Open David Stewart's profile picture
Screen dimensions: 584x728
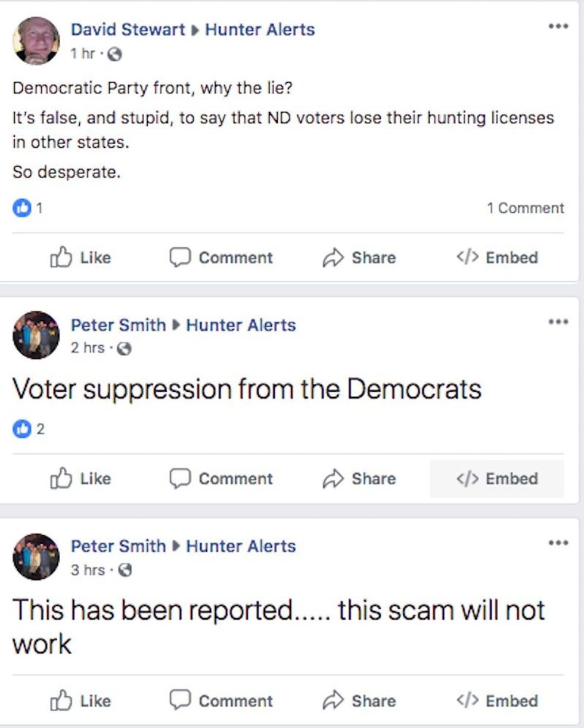pyautogui.click(x=36, y=40)
